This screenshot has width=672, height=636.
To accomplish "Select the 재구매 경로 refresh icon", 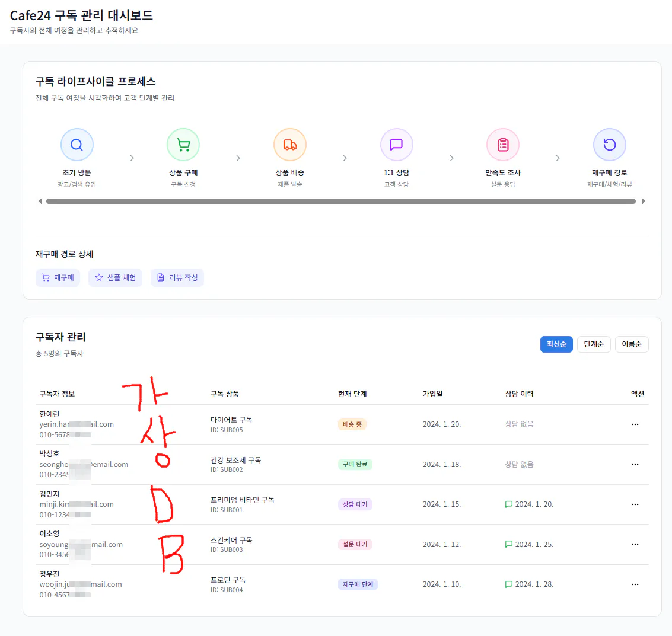I will click(610, 144).
